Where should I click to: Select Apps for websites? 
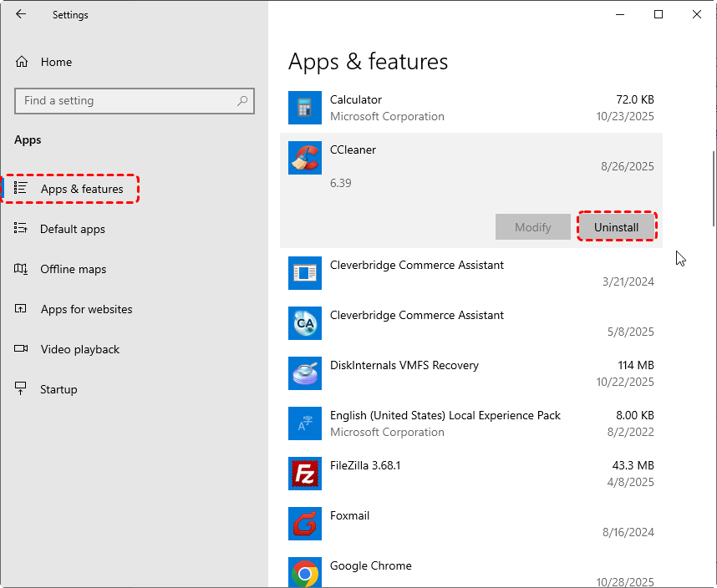pos(86,309)
